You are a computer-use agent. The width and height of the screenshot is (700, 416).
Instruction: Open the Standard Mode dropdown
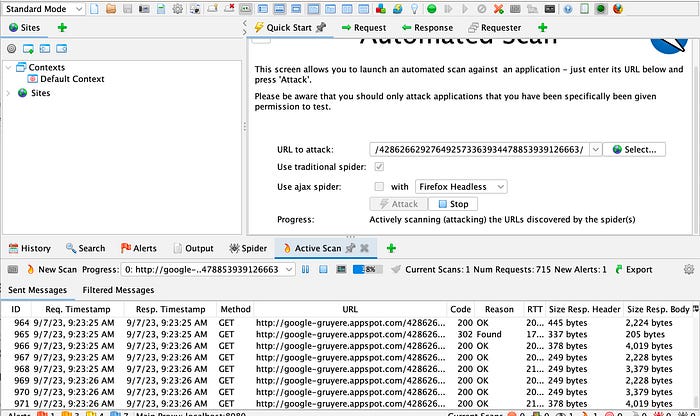point(43,8)
